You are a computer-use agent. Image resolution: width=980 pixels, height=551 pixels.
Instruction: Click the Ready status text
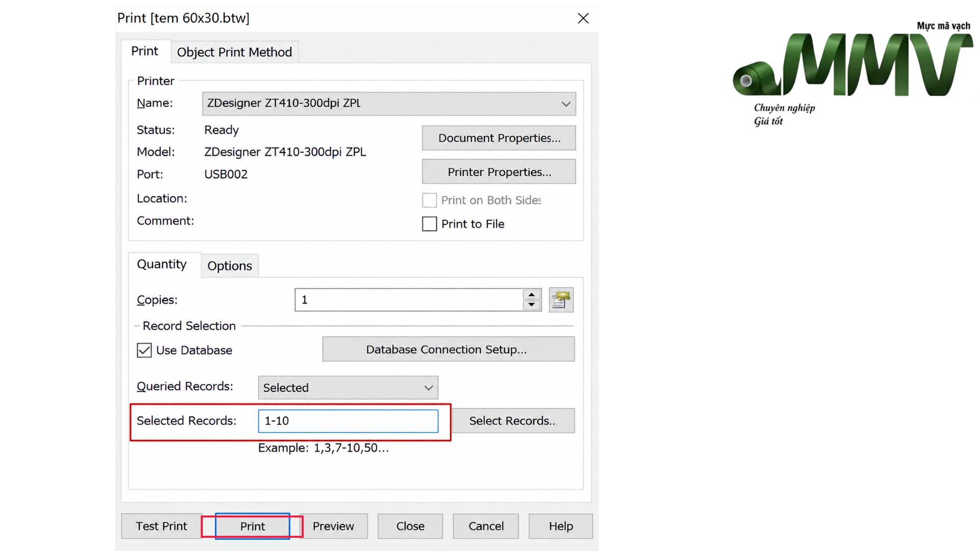click(222, 130)
